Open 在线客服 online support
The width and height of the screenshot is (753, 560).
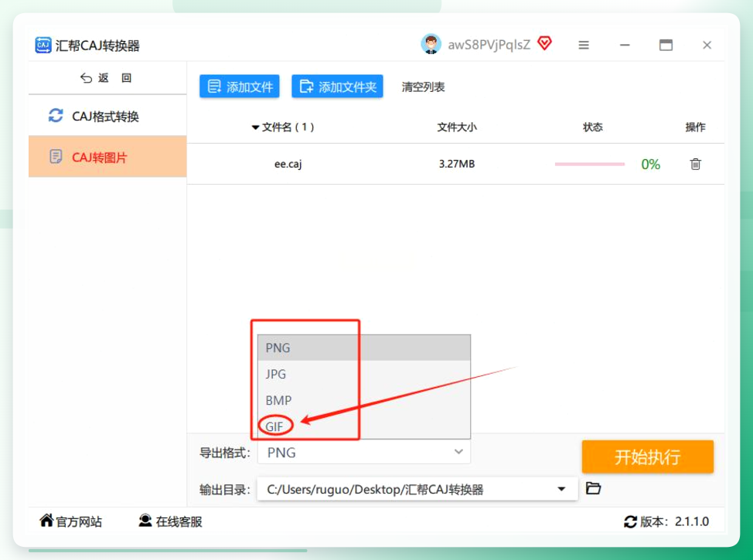pyautogui.click(x=170, y=521)
